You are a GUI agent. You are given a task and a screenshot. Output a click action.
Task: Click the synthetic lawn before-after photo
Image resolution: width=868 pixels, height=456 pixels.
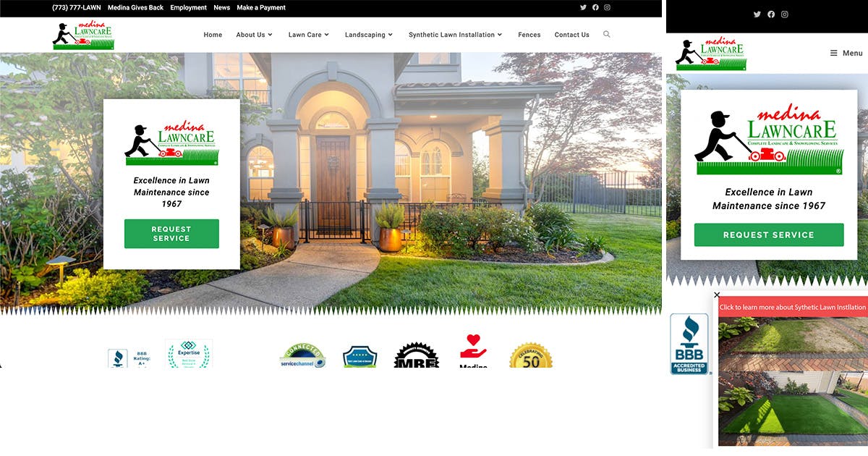click(x=793, y=382)
